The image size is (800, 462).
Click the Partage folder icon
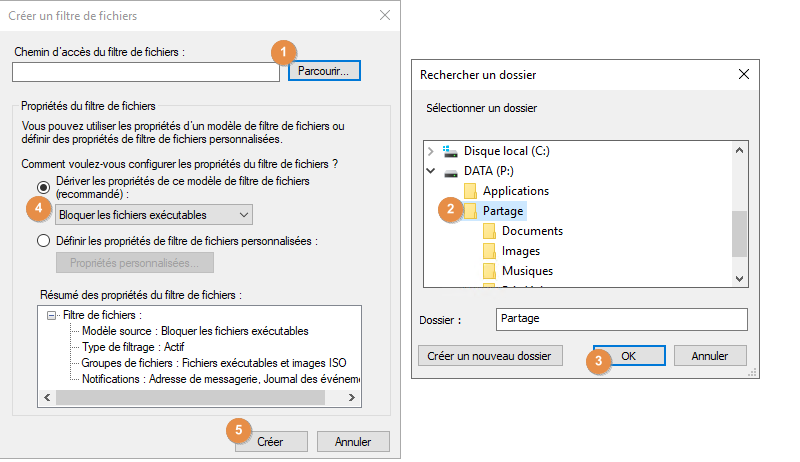[470, 211]
